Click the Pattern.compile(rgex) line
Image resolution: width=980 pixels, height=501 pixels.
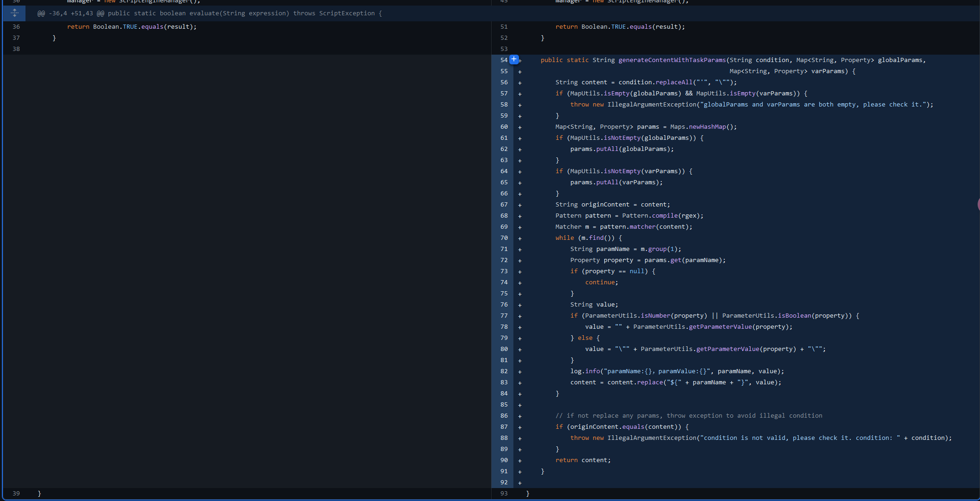coord(629,216)
